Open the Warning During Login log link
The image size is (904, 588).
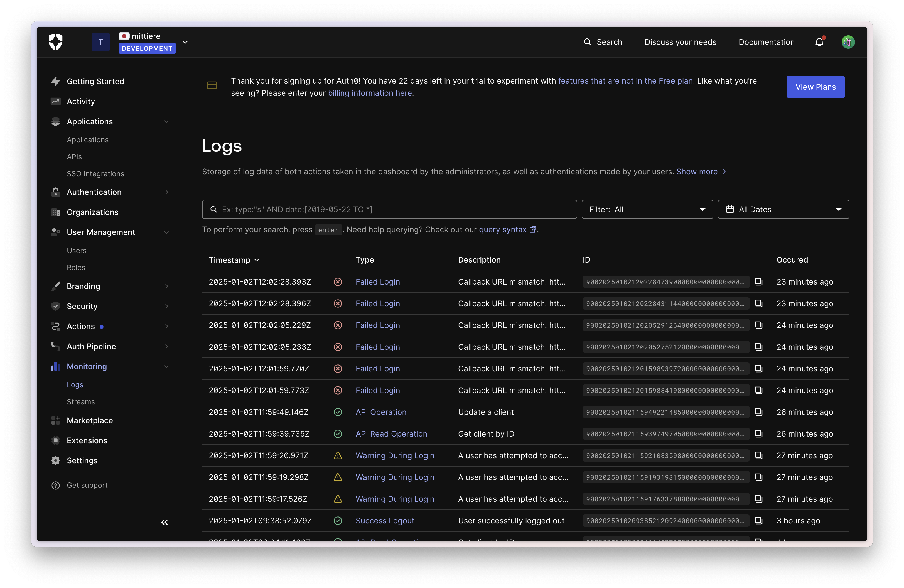(395, 455)
